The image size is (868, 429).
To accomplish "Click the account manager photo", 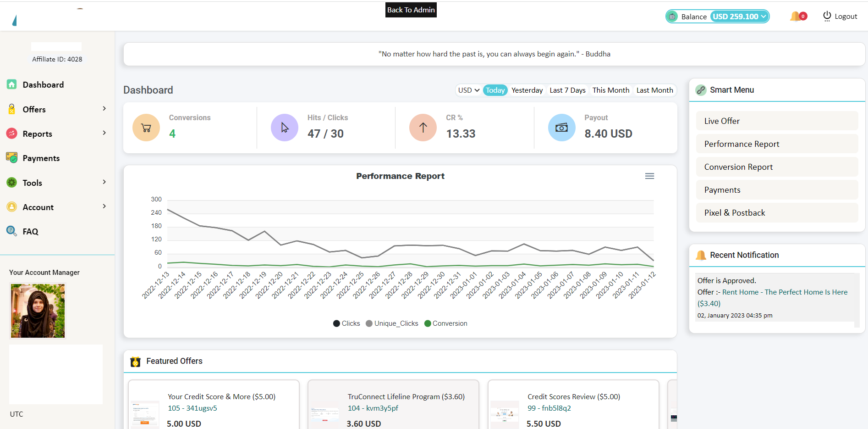I will 38,311.
